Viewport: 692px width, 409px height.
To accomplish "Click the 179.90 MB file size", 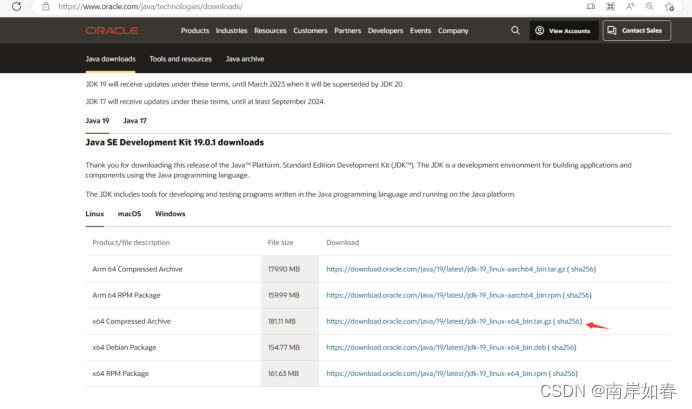I will pyautogui.click(x=284, y=269).
